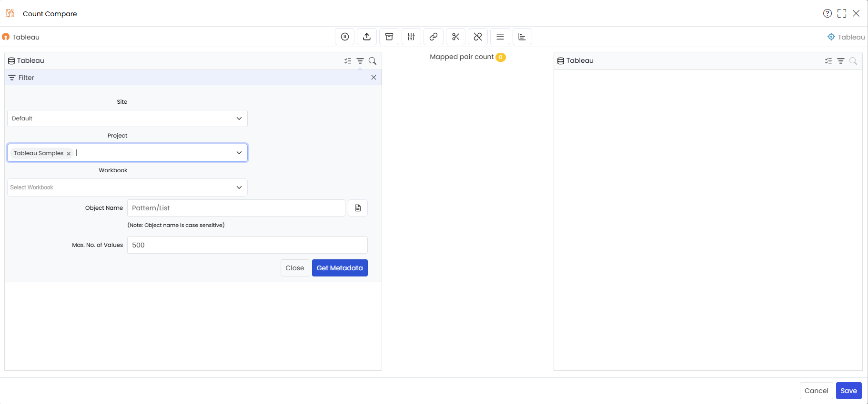
Task: Click the link/map pair icon
Action: (x=434, y=37)
